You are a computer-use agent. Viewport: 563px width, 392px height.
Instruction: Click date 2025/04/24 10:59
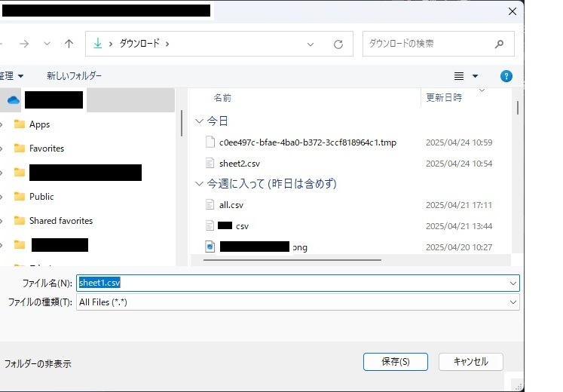pyautogui.click(x=459, y=142)
